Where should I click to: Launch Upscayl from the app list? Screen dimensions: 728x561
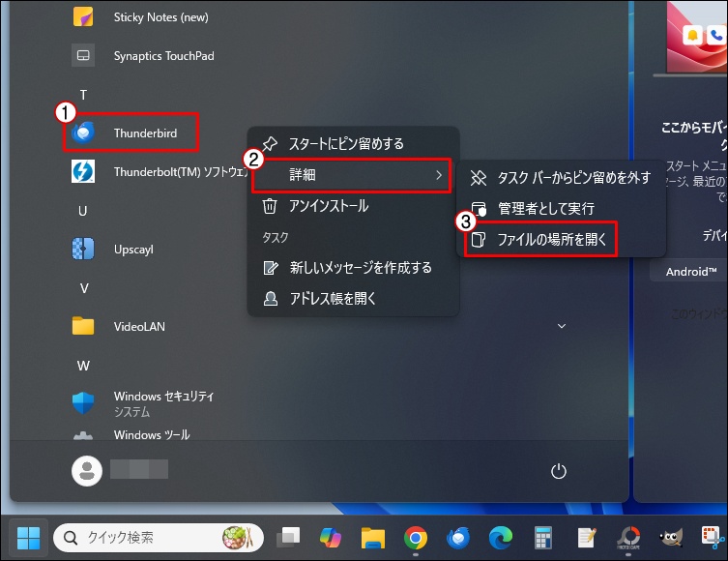[113, 249]
